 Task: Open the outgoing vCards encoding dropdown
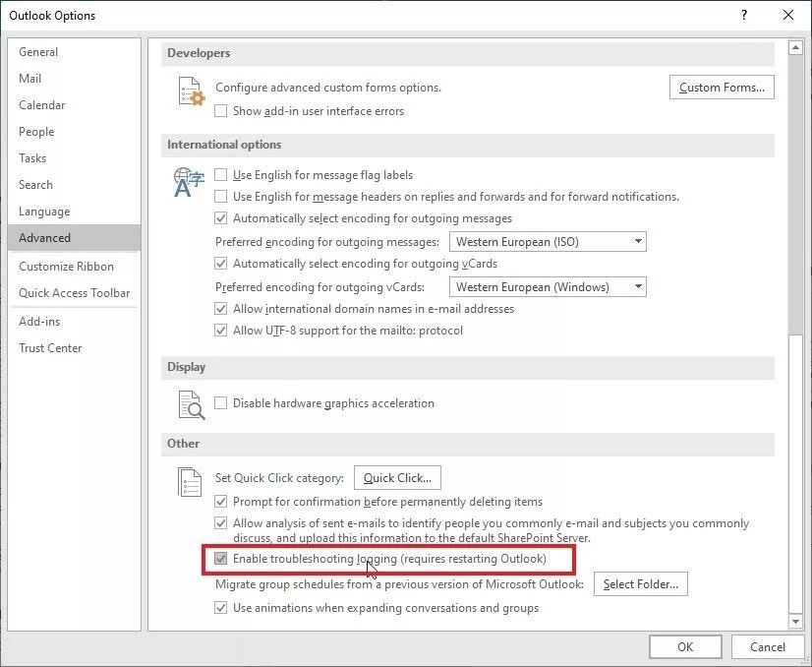pyautogui.click(x=639, y=287)
